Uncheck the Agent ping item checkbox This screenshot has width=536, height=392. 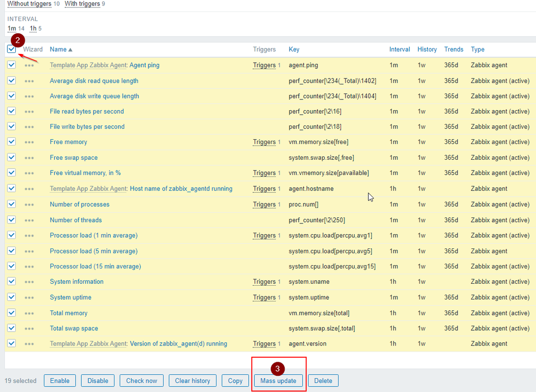[x=11, y=65]
